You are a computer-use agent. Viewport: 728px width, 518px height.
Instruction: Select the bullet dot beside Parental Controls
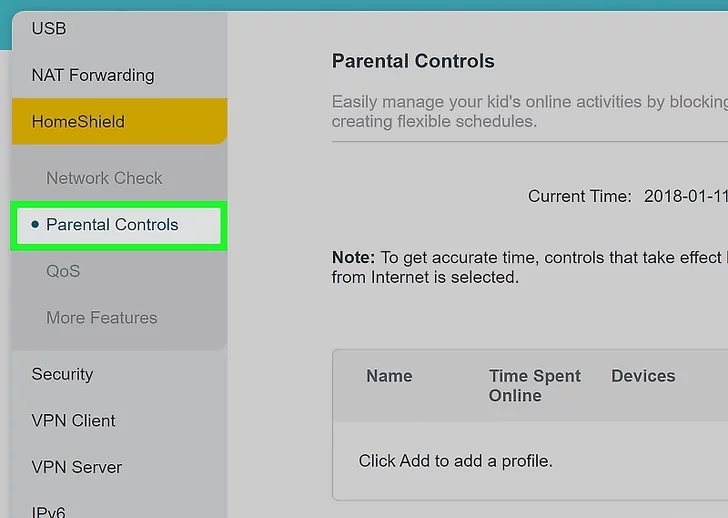(x=35, y=225)
